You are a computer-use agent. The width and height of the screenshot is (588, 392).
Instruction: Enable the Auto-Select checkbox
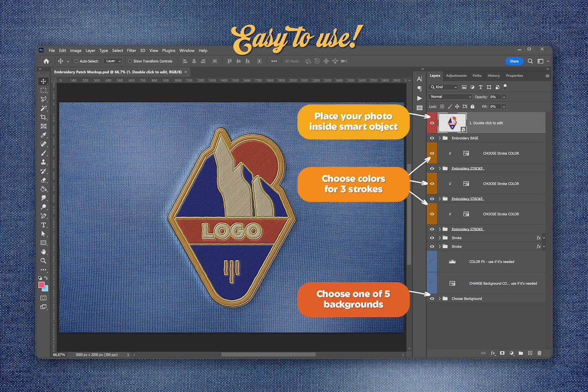click(x=76, y=61)
